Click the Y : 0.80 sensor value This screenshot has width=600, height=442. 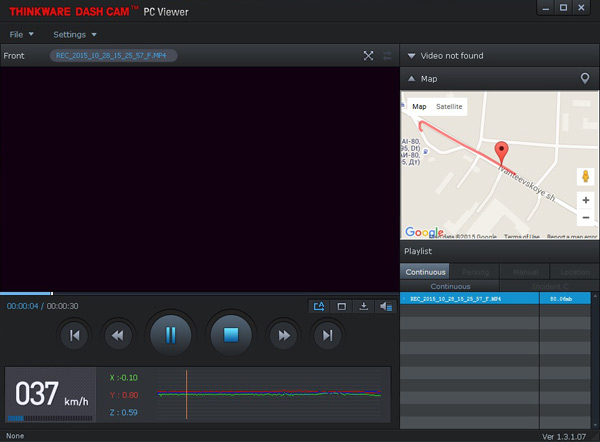point(124,395)
